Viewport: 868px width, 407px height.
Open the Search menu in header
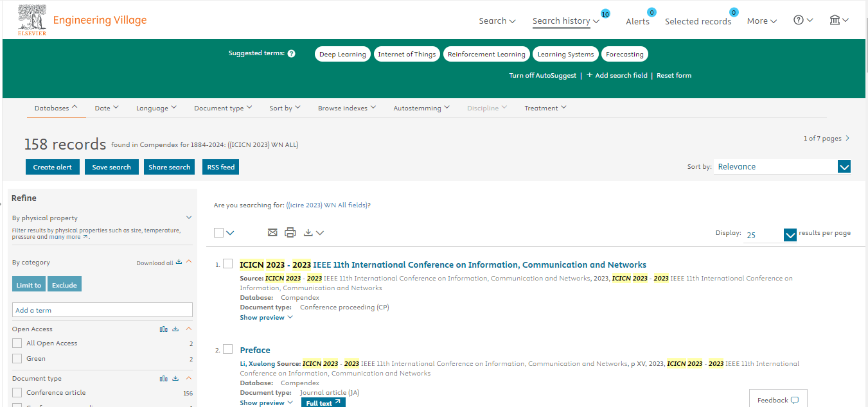click(497, 21)
